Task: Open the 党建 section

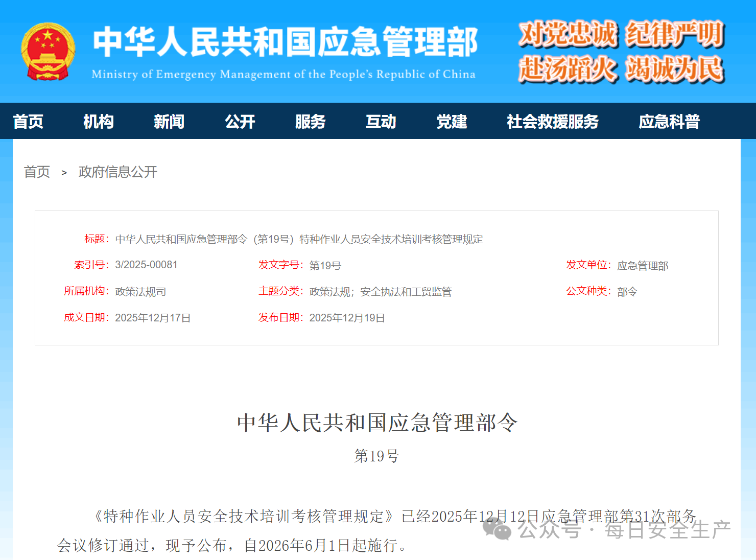Action: pyautogui.click(x=452, y=121)
